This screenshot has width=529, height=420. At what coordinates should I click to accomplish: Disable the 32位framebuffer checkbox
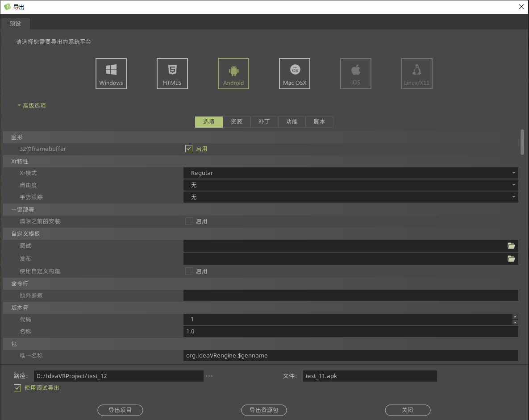click(x=189, y=149)
